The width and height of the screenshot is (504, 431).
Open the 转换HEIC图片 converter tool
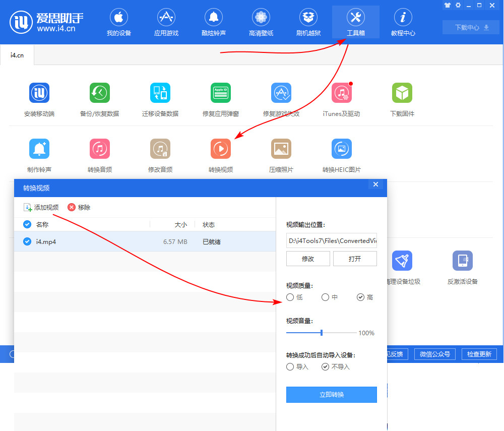coord(341,149)
